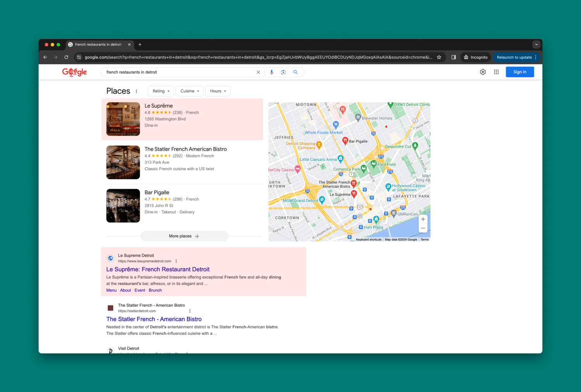The height and width of the screenshot is (392, 581).
Task: Click Terms link on the map
Action: tap(425, 239)
